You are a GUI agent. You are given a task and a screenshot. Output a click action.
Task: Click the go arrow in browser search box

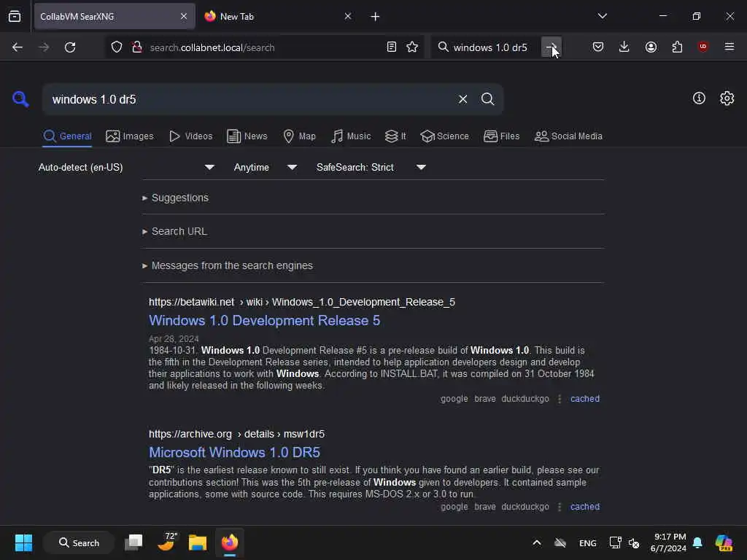551,47
